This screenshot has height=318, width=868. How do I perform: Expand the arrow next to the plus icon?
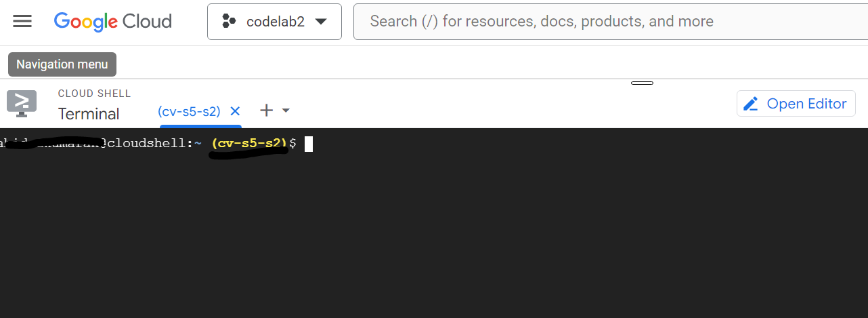[x=286, y=111]
